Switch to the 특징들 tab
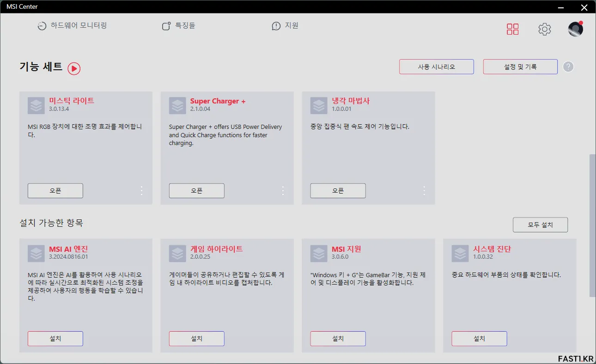Viewport: 596px width, 364px height. pos(178,26)
